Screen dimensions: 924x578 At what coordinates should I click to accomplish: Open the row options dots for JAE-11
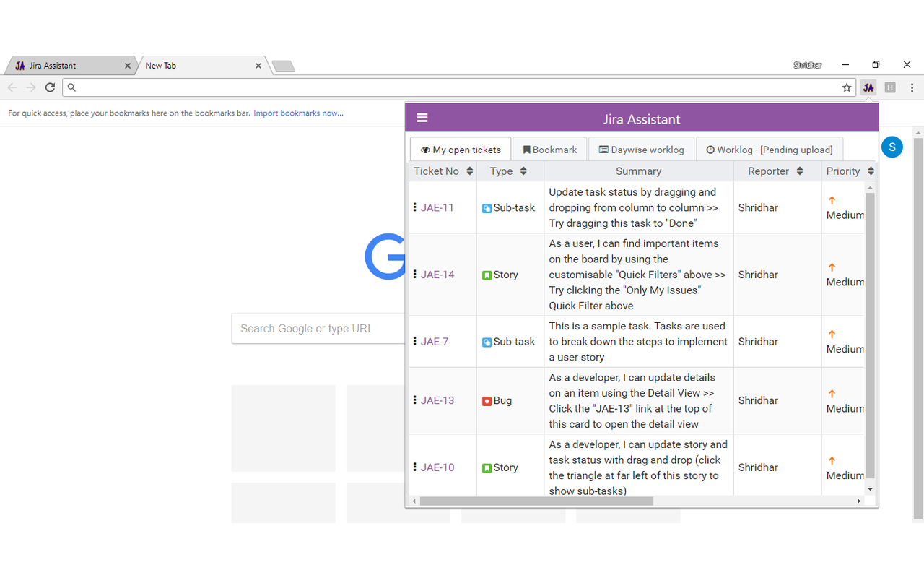[x=414, y=207]
